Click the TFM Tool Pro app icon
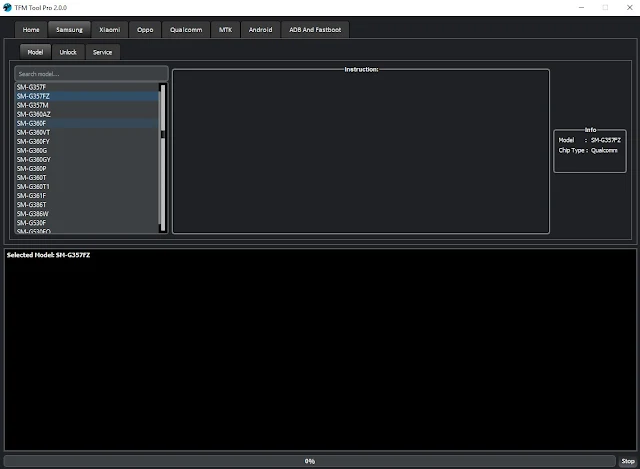Image resolution: width=640 pixels, height=469 pixels. (x=7, y=7)
